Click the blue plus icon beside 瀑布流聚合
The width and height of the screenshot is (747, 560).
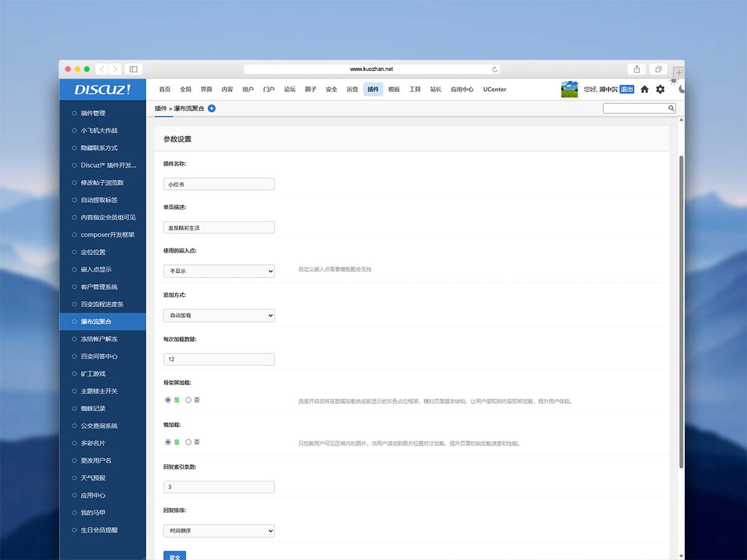[x=212, y=108]
